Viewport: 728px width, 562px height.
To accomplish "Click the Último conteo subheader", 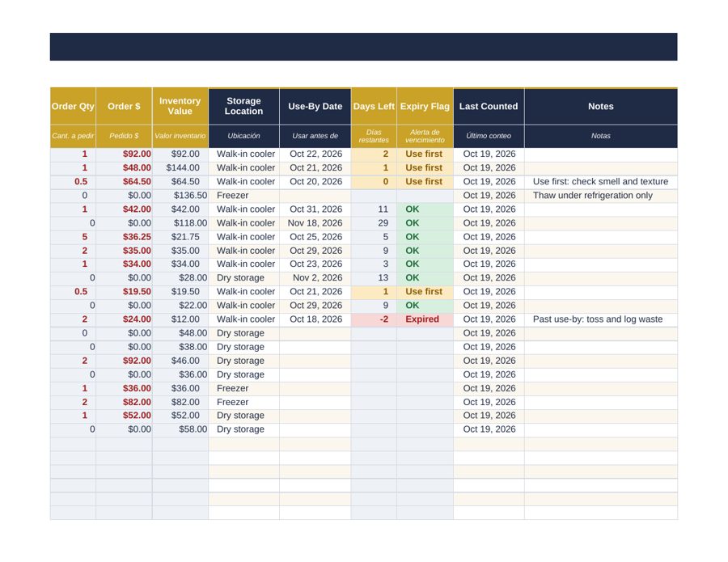I will pos(489,136).
